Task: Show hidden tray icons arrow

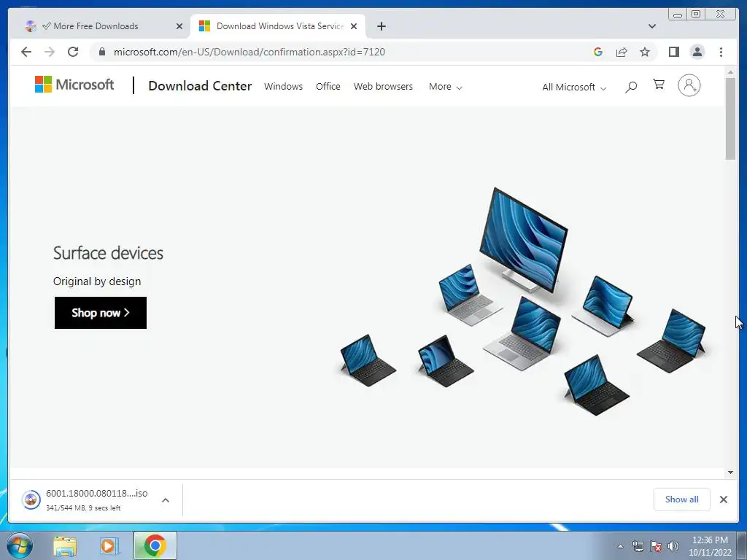Action: (620, 546)
